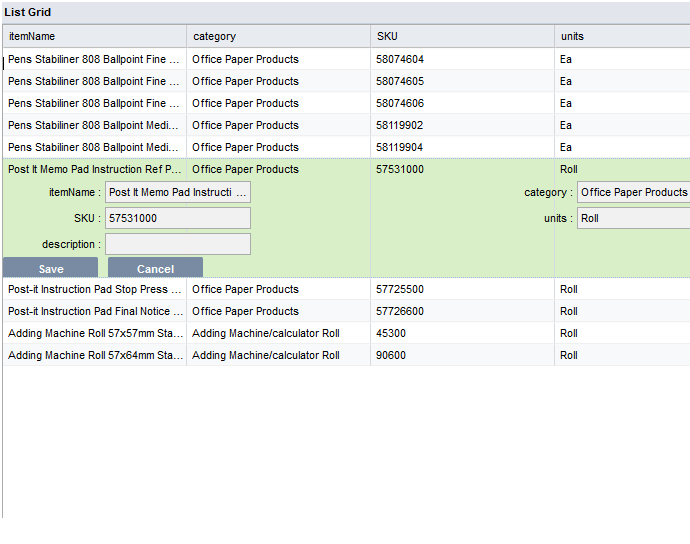Sort by itemName column header
This screenshot has height=544, width=690.
point(94,36)
